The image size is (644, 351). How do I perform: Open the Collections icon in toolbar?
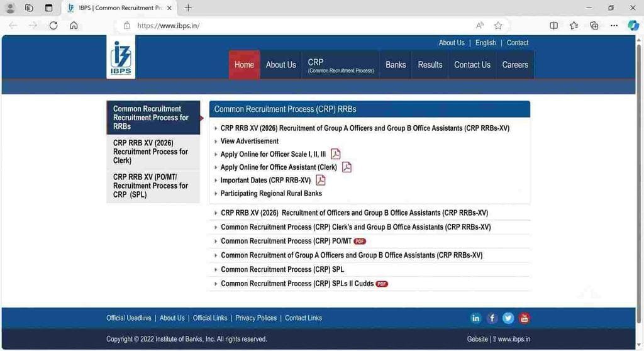tap(594, 26)
